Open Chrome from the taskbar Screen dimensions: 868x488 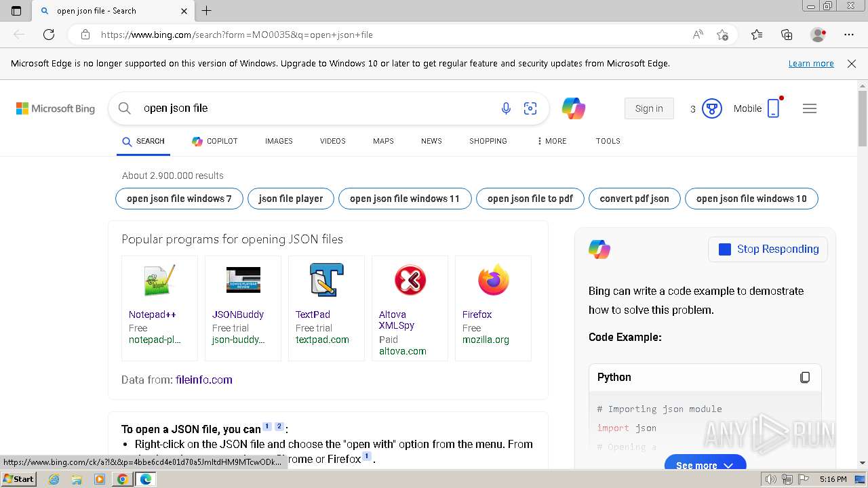[x=122, y=479]
